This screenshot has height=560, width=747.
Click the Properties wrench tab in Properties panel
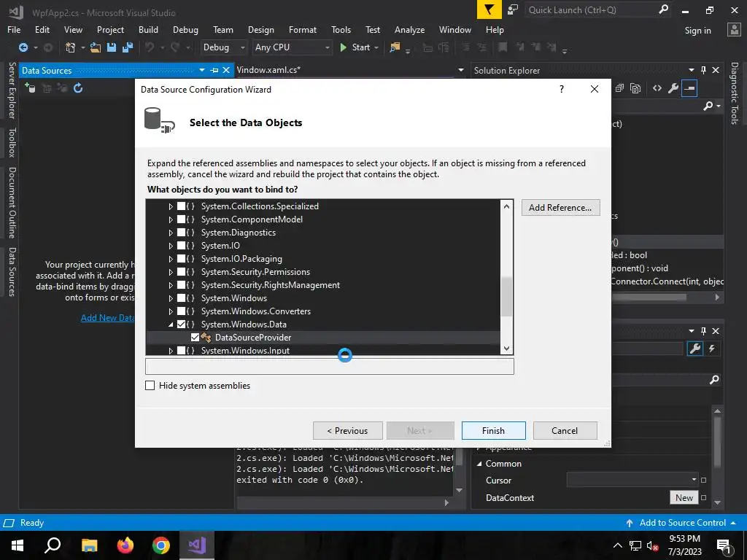click(x=695, y=349)
